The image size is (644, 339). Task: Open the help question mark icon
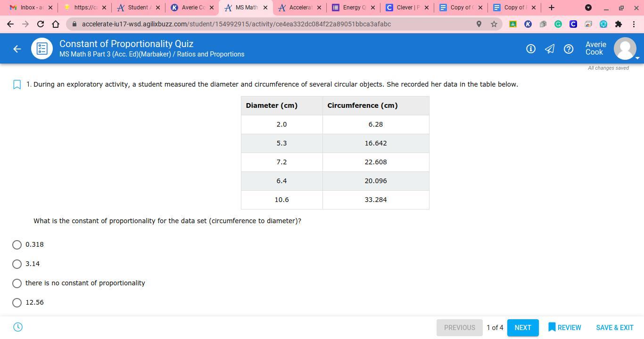click(569, 48)
